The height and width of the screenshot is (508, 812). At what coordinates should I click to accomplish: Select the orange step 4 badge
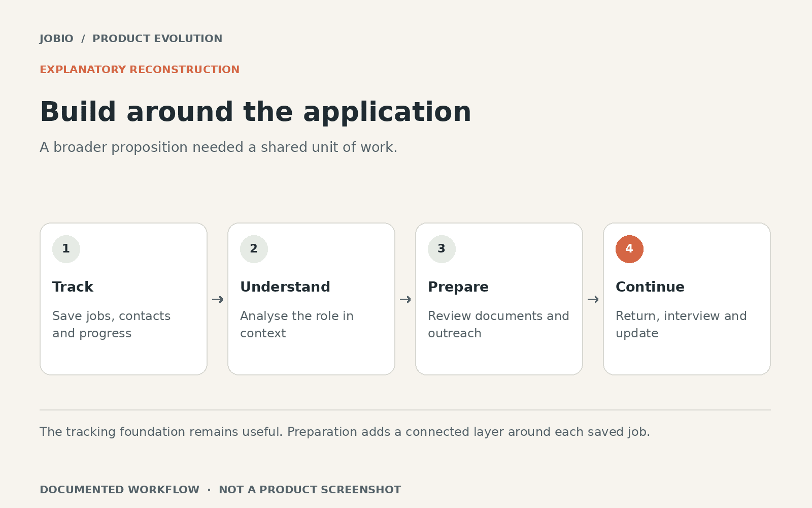[x=629, y=249]
